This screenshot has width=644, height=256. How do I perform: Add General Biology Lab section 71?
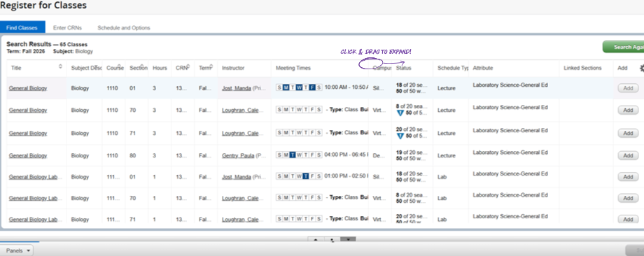click(x=628, y=220)
